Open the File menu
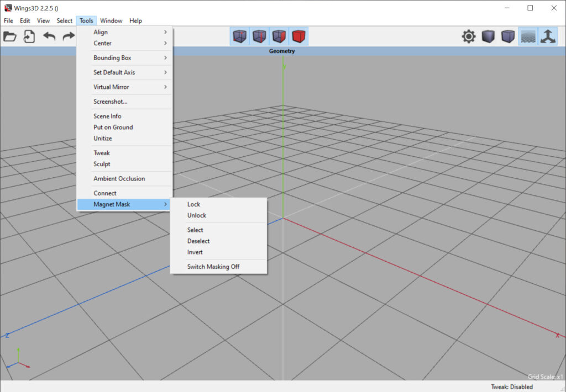566x392 pixels. coord(8,20)
